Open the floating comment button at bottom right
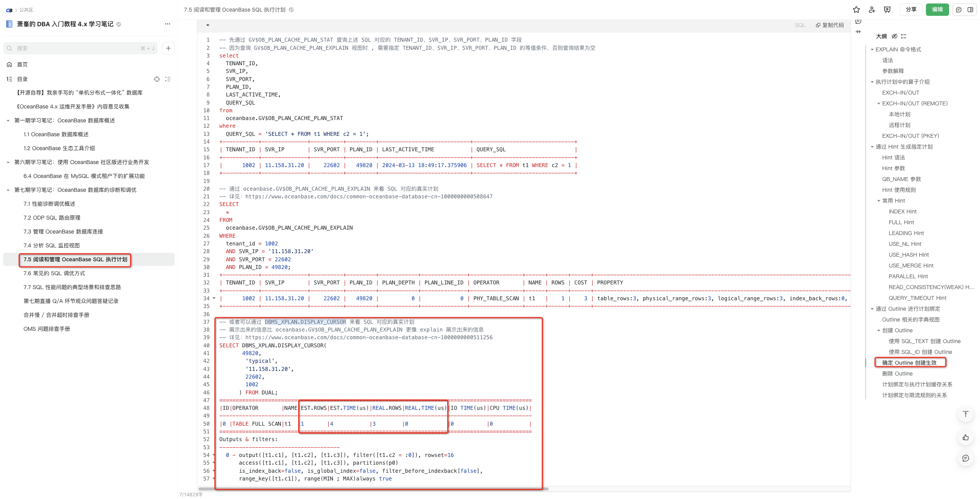Screen dimensions: 980x499 pyautogui.click(x=966, y=458)
